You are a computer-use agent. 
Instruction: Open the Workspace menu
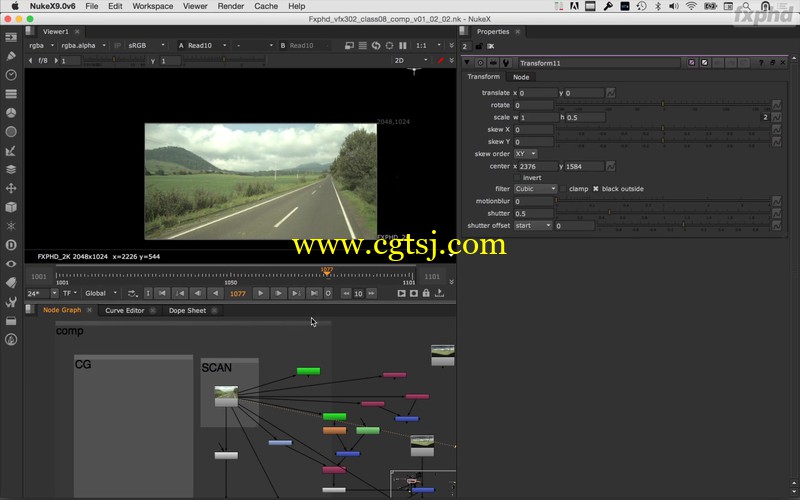click(153, 6)
